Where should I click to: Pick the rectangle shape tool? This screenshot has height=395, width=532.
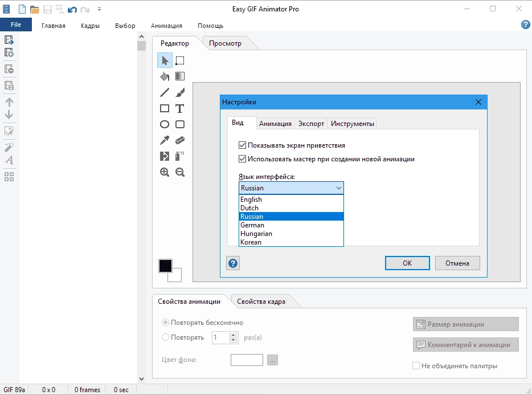165,108
